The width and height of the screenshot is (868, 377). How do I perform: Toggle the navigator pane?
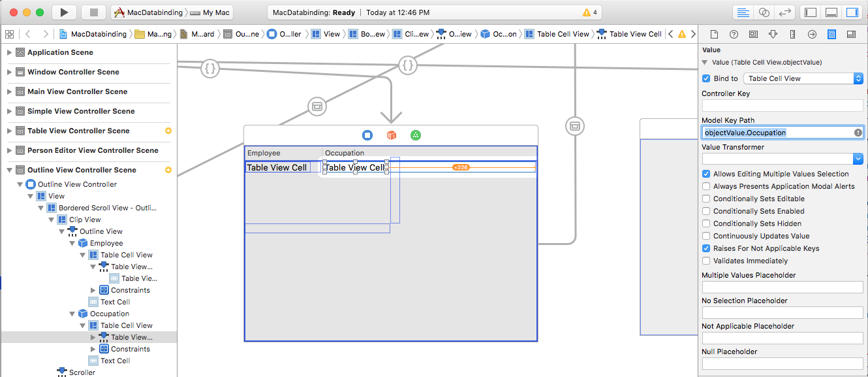click(x=811, y=12)
